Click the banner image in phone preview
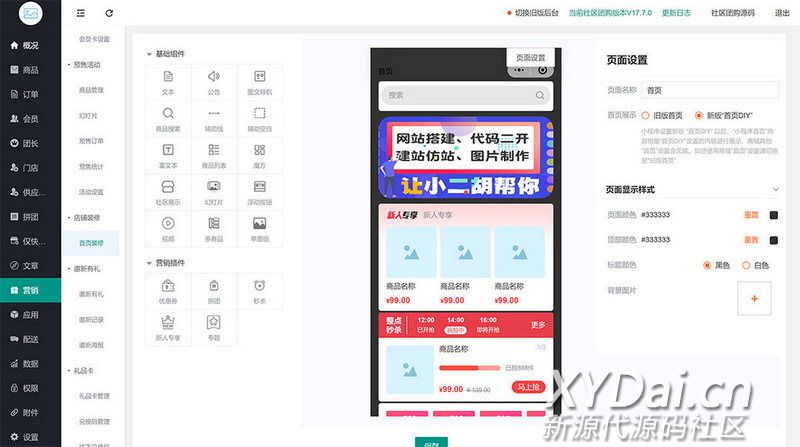Screen dimensions: 800x447 [x=466, y=158]
